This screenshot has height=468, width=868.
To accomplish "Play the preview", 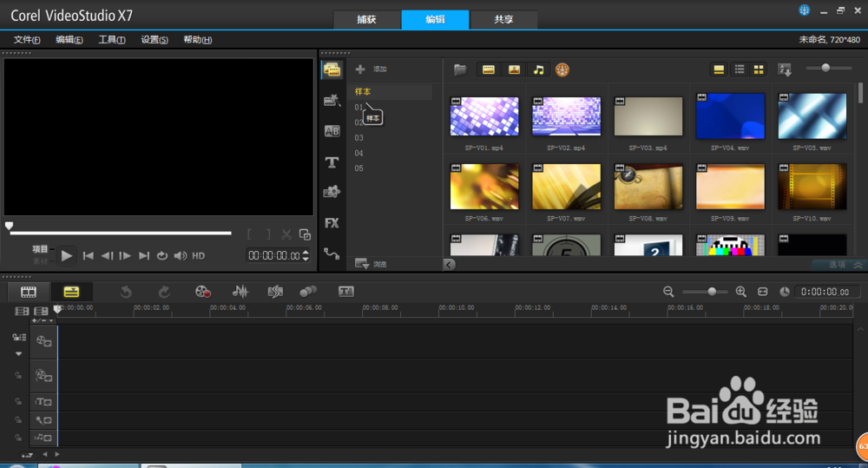I will click(67, 256).
